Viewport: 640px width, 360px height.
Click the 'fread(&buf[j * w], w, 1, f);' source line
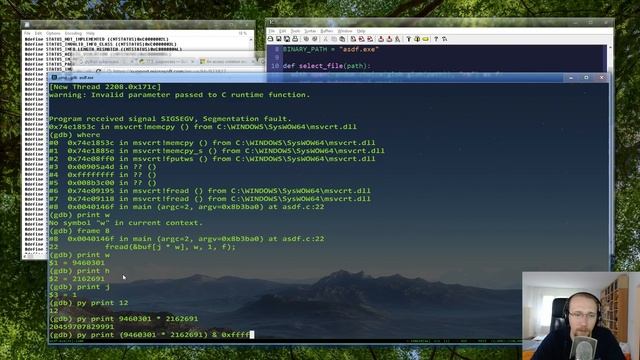click(x=170, y=247)
